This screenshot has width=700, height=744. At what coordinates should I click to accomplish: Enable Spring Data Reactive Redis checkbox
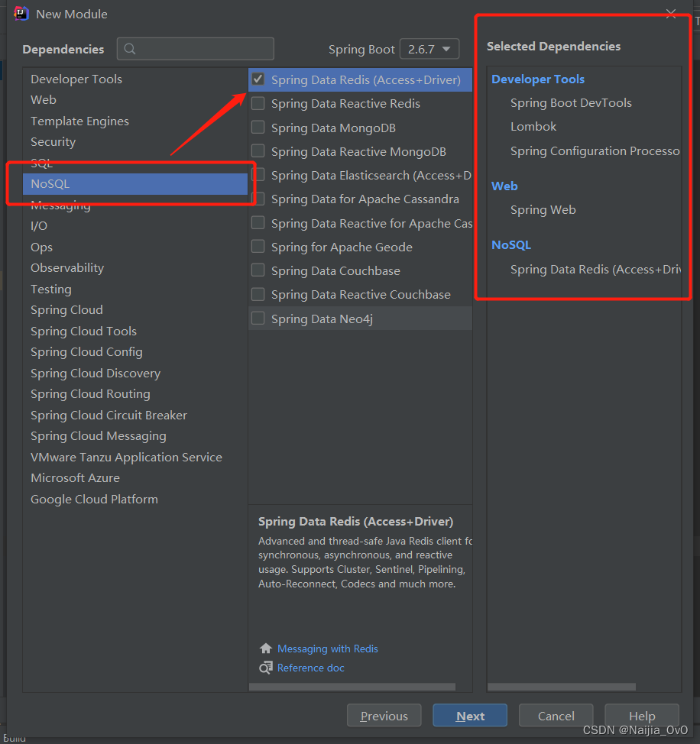(x=258, y=103)
